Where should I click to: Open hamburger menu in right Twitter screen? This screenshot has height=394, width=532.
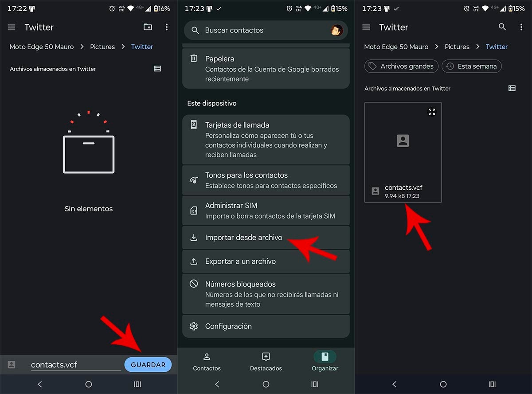[366, 27]
